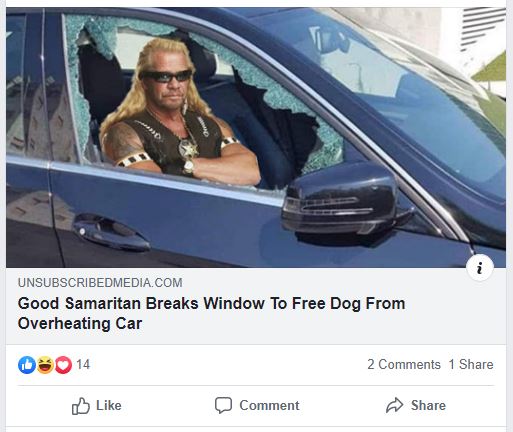Like this post
The height and width of the screenshot is (432, 513).
tap(97, 406)
